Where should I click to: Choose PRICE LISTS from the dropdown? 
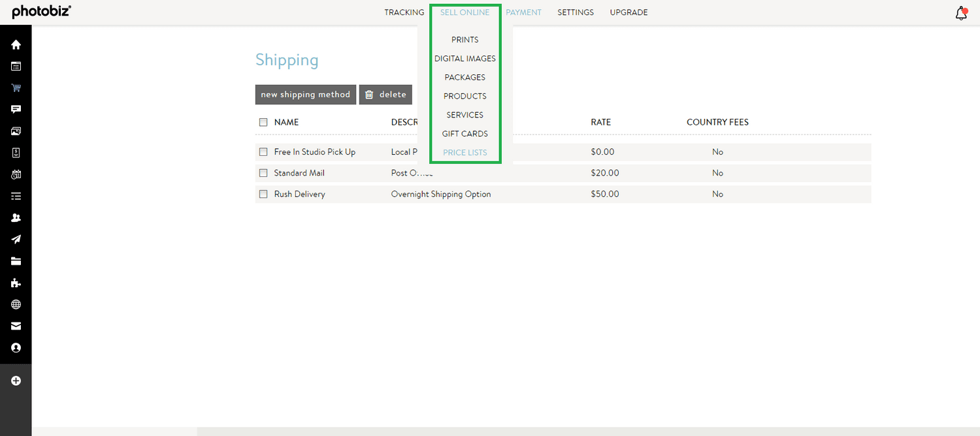[465, 153]
